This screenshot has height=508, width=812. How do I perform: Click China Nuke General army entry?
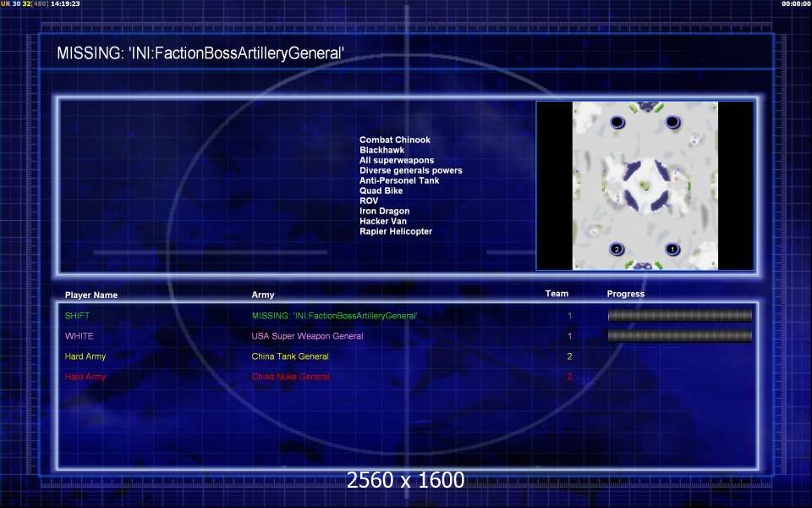(290, 377)
